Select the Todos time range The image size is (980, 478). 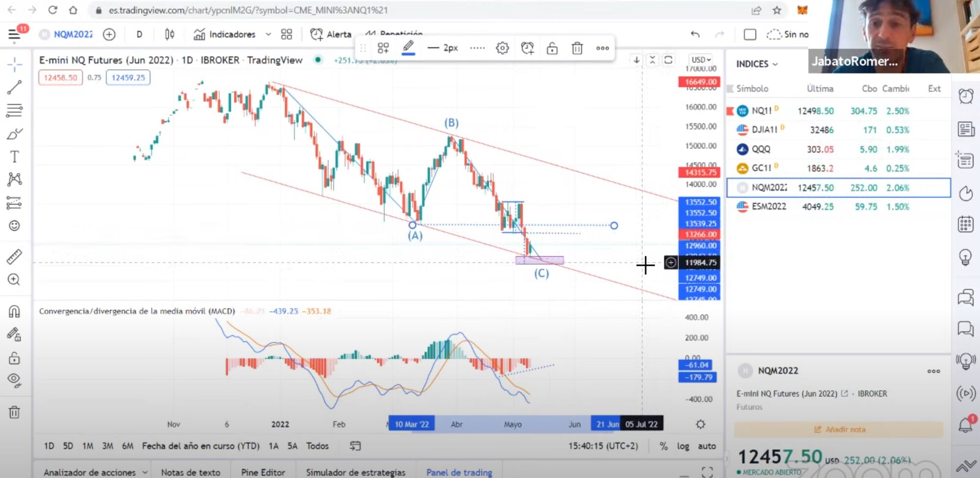pyautogui.click(x=318, y=446)
